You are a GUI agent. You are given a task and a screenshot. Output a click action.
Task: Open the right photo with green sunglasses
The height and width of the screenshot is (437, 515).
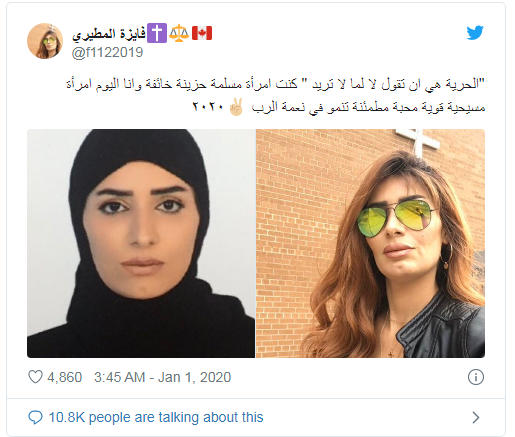click(x=370, y=243)
